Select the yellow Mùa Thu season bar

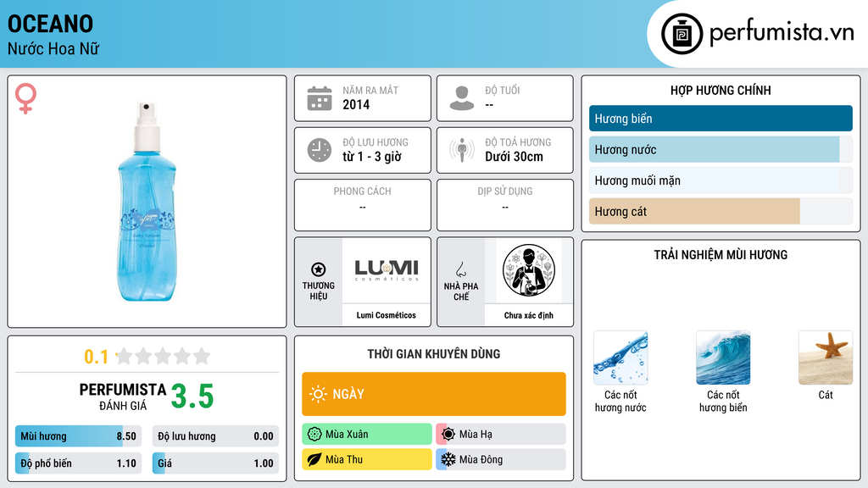coord(367,459)
